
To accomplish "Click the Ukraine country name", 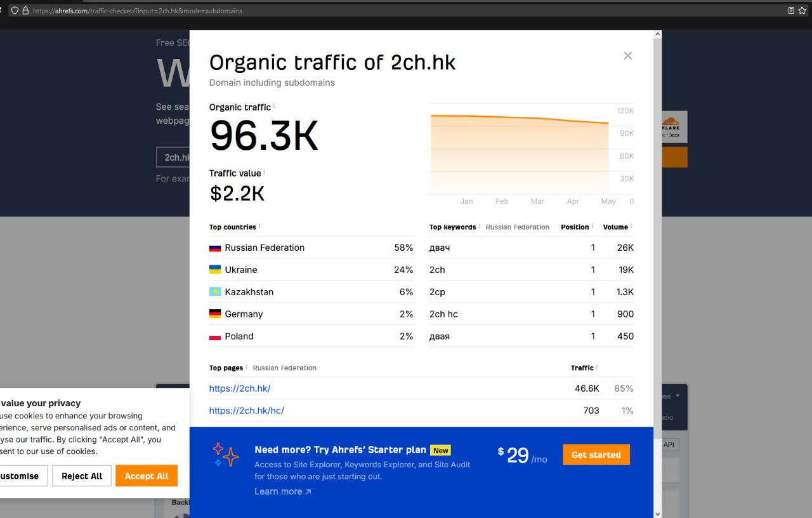I will coord(241,270).
